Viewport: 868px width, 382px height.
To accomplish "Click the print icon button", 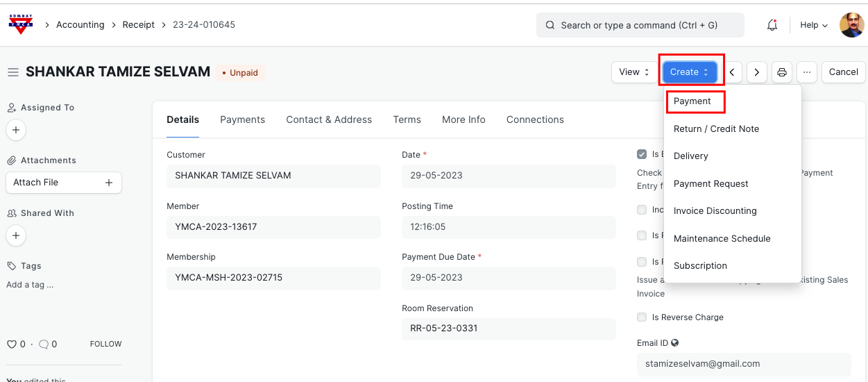I will (x=782, y=72).
